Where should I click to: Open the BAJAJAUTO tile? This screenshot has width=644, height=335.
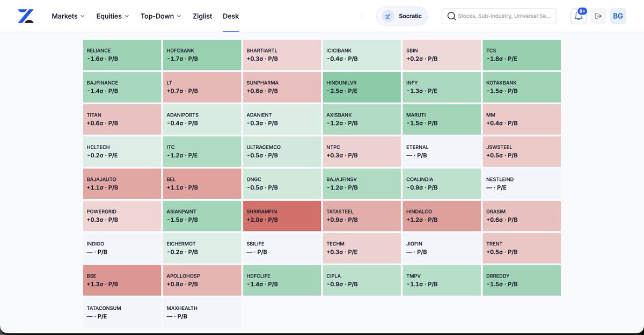122,184
